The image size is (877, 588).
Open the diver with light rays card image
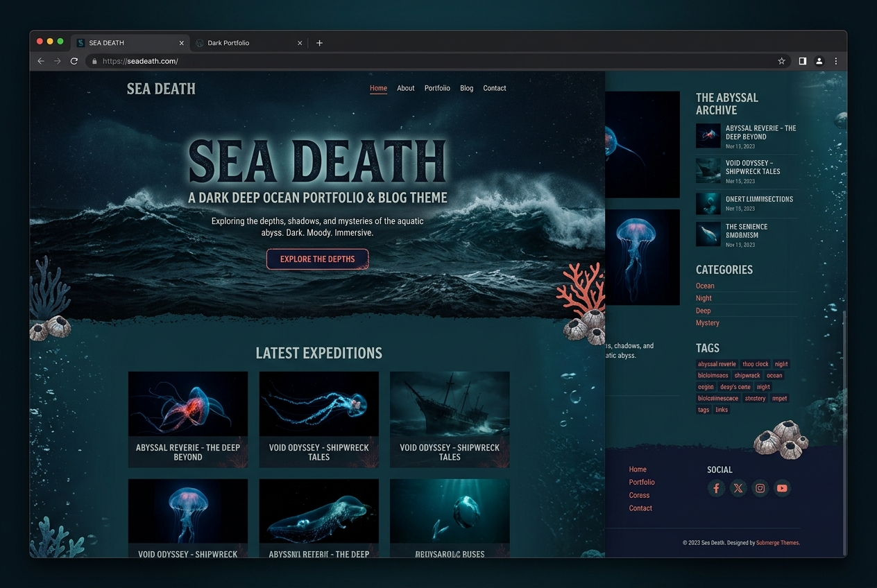point(450,511)
